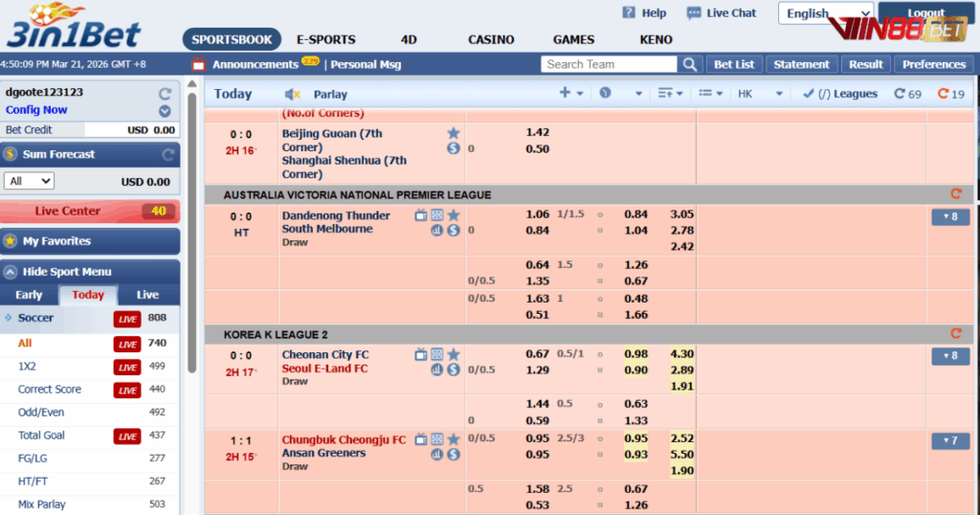Open the list view layout dropdown
The height and width of the screenshot is (515, 980).
pos(711,93)
